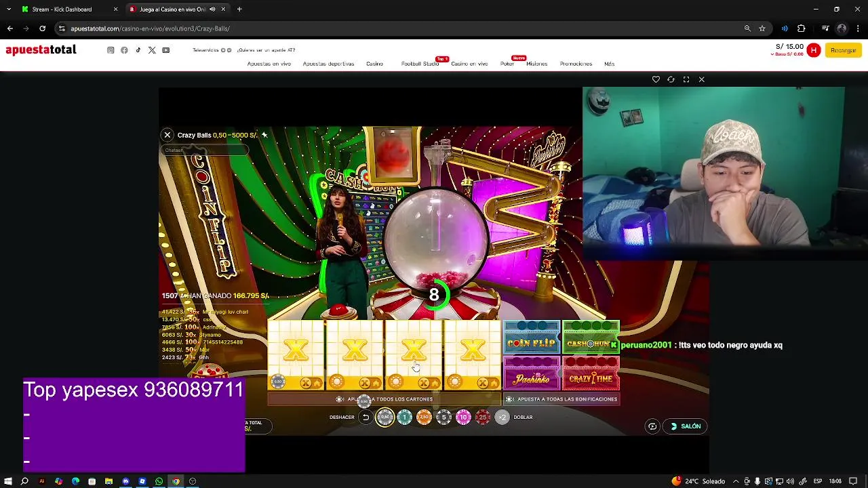868x488 pixels.
Task: Open Windows Start menu
Action: click(7, 481)
